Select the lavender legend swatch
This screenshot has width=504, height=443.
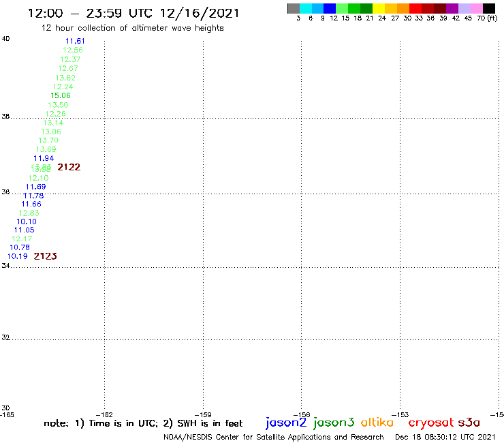(464, 8)
